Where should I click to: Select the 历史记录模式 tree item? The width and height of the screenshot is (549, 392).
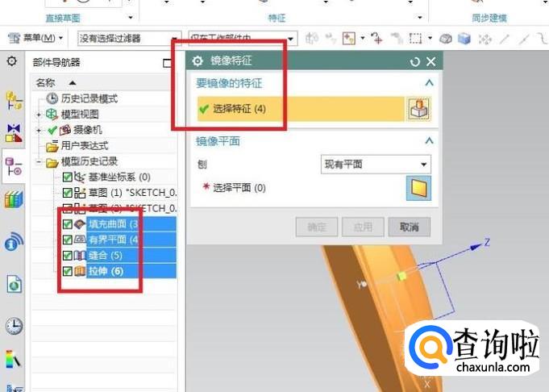point(89,98)
